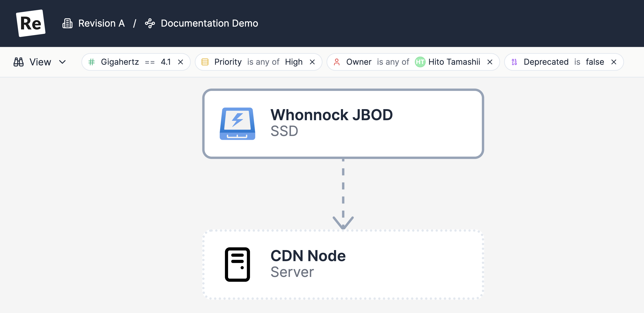The height and width of the screenshot is (313, 644).
Task: Click the Priority list icon
Action: (x=205, y=62)
